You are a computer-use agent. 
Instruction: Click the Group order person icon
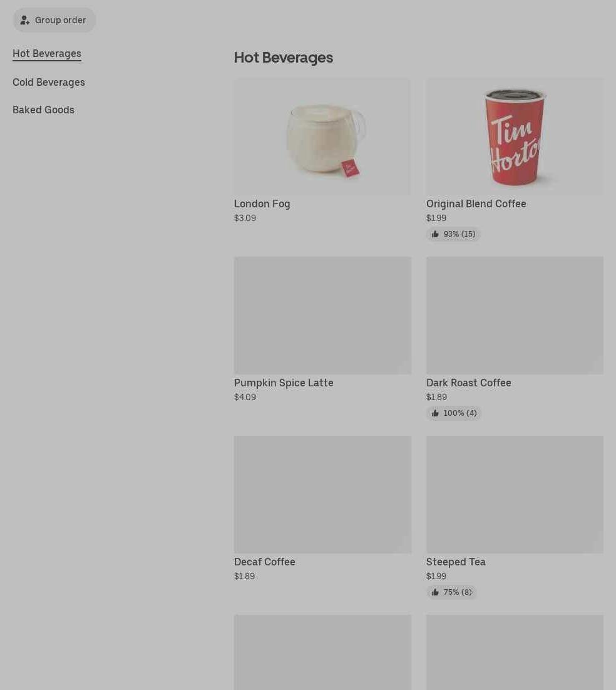tap(24, 20)
